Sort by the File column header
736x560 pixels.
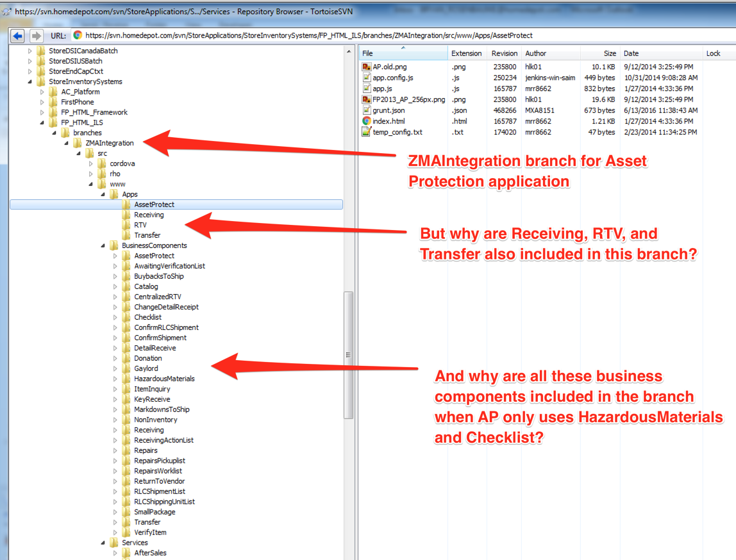pyautogui.click(x=403, y=53)
